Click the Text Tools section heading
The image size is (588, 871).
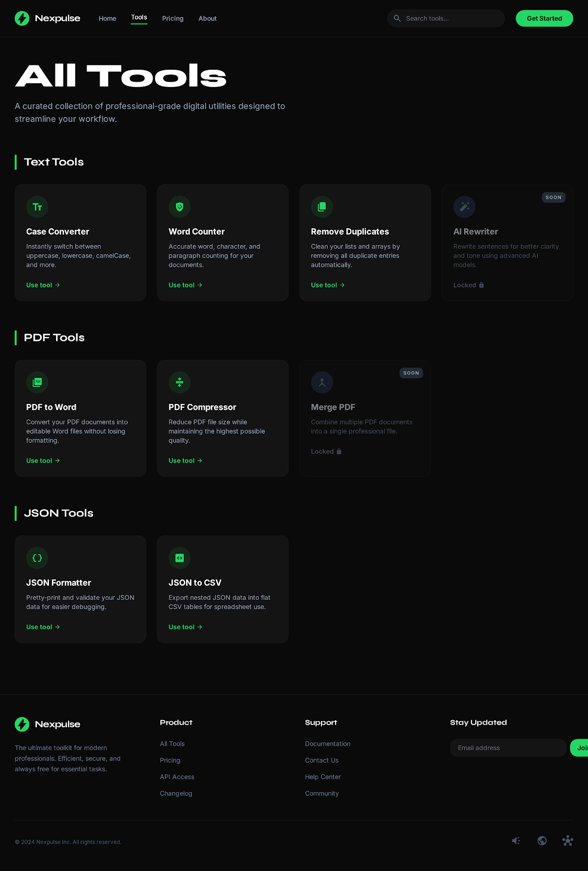click(x=54, y=162)
